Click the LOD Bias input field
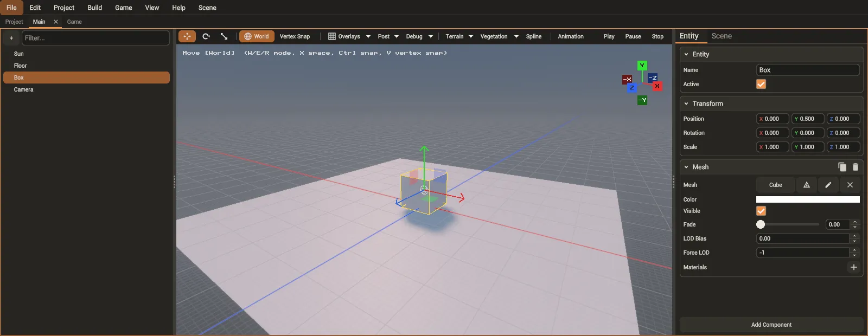 tap(803, 238)
